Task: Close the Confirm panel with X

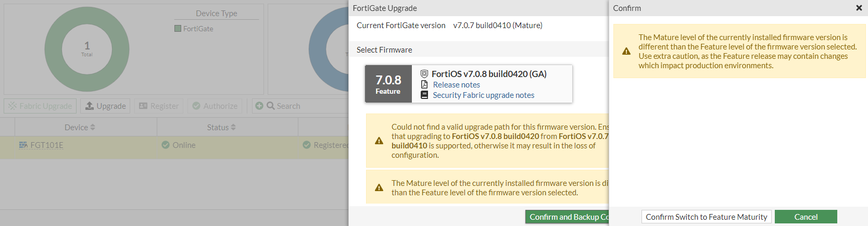Action: [x=859, y=8]
